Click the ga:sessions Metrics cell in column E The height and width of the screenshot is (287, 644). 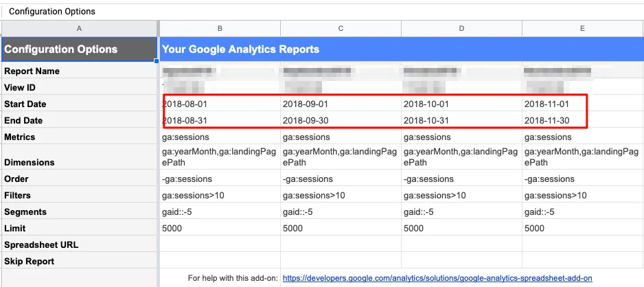pyautogui.click(x=583, y=137)
